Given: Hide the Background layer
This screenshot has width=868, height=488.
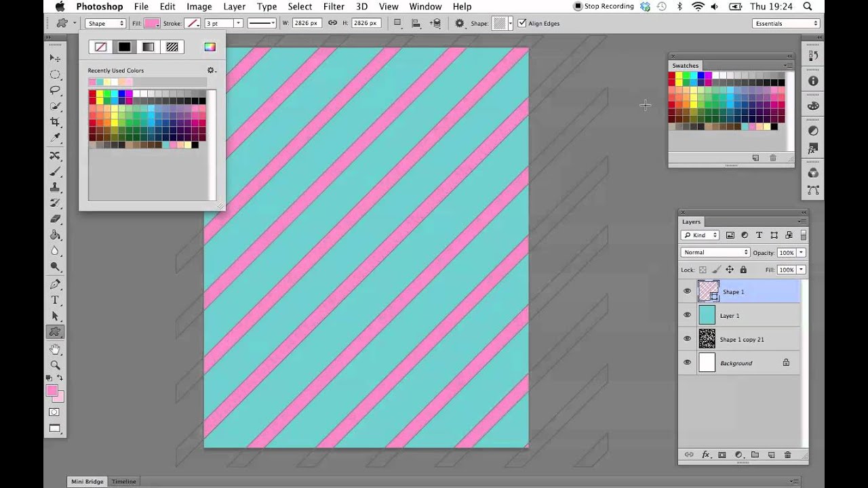Looking at the screenshot, I should [x=687, y=363].
